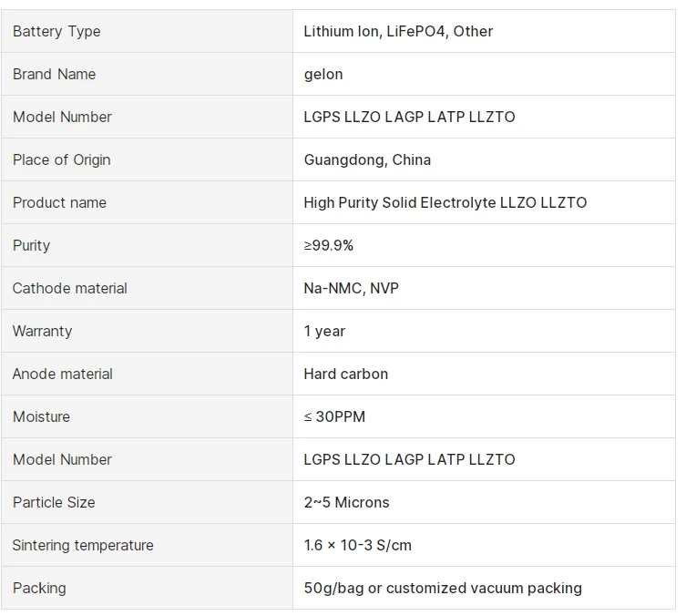Select the Guangdong, China value cell
The height and width of the screenshot is (616, 686).
tap(367, 159)
